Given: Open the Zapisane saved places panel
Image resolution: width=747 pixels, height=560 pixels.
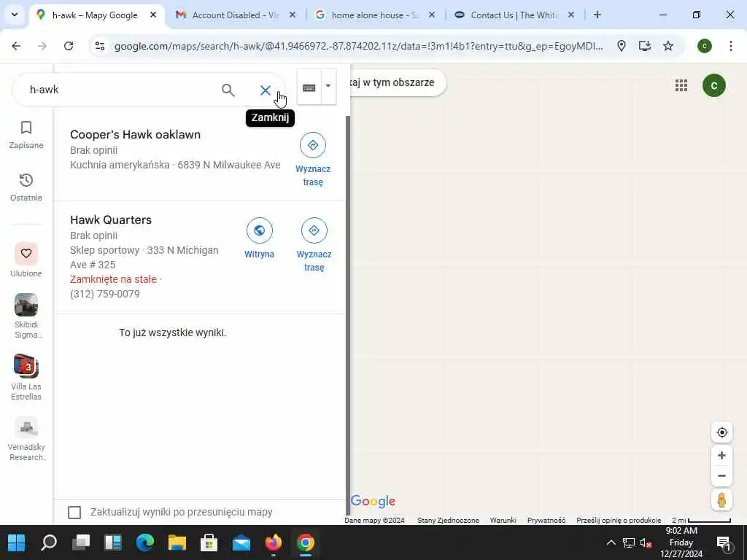Looking at the screenshot, I should coord(26,135).
